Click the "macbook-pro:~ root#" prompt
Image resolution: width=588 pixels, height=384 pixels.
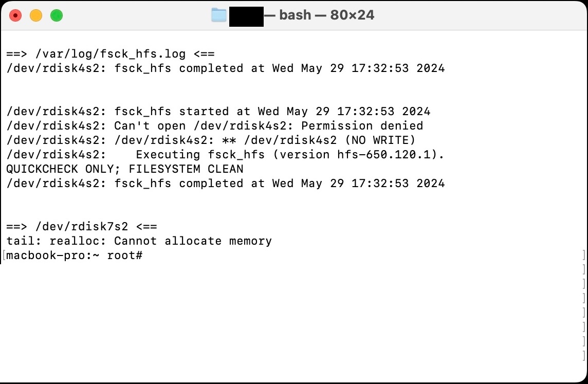pyautogui.click(x=74, y=255)
